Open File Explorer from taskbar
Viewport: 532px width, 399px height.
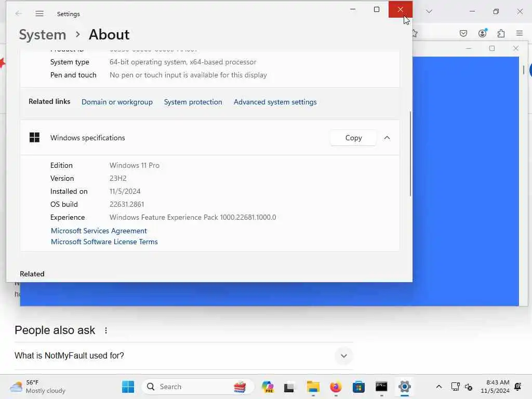tap(313, 387)
